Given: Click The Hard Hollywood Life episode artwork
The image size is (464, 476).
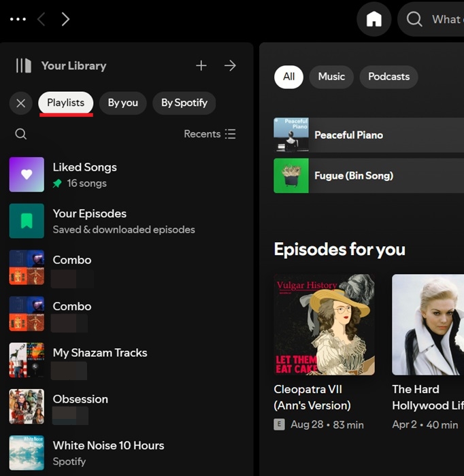Looking at the screenshot, I should [428, 324].
